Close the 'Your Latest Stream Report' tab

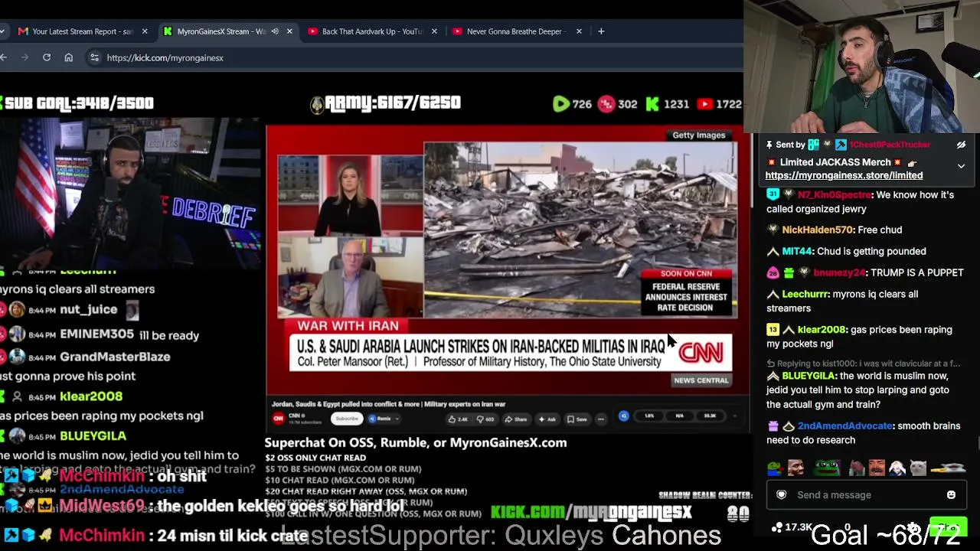[x=145, y=31]
